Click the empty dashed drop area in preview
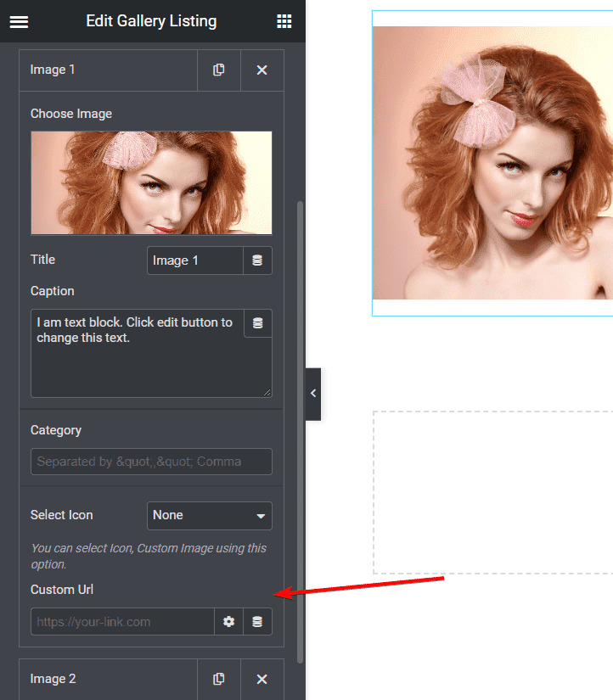Screen dimensions: 613x700 point(492,492)
